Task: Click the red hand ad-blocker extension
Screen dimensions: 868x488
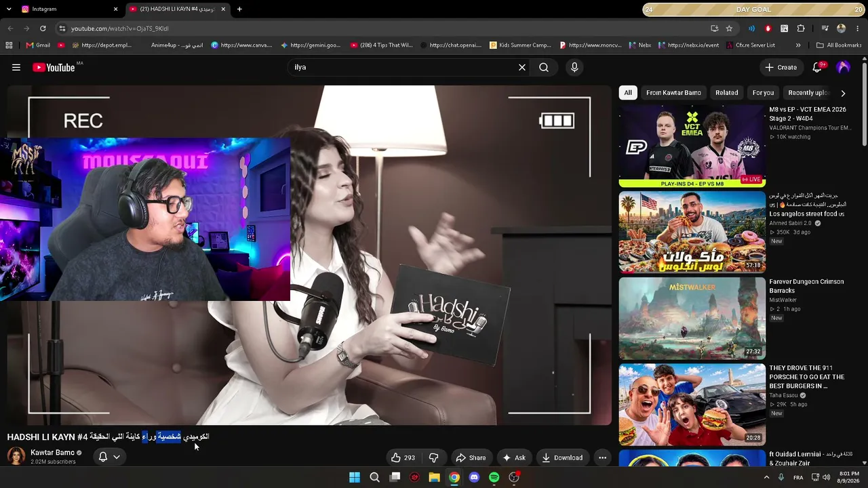Action: pyautogui.click(x=768, y=28)
